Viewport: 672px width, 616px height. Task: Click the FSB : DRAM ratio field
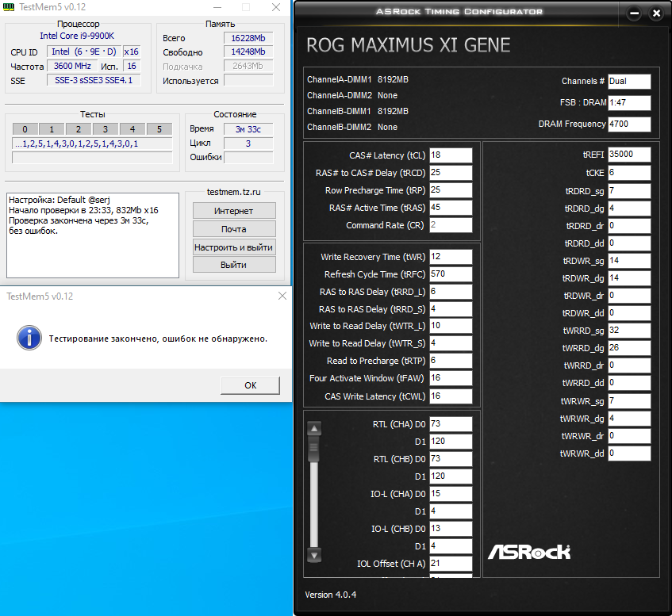629,103
